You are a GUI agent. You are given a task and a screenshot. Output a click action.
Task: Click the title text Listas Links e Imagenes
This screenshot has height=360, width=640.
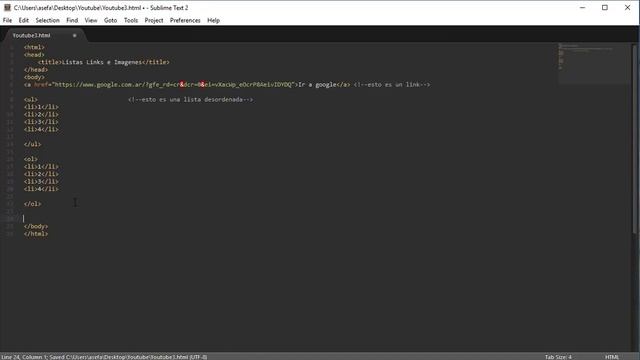(101, 62)
